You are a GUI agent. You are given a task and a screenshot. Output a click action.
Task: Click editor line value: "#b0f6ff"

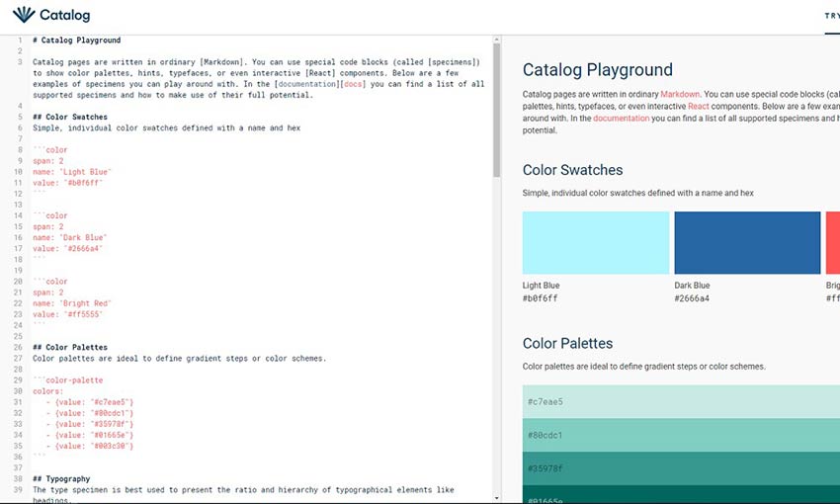tap(67, 183)
